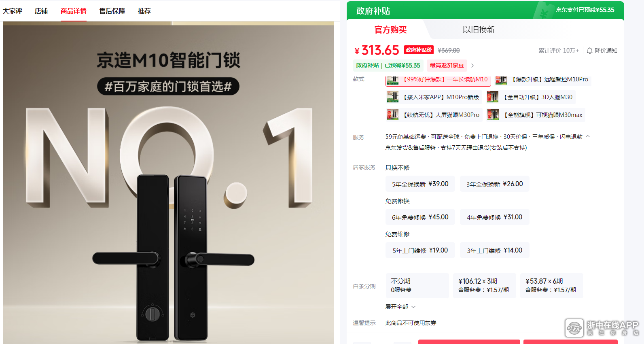Switch to 以旧换新 tab
Image resolution: width=644 pixels, height=344 pixels.
click(479, 30)
